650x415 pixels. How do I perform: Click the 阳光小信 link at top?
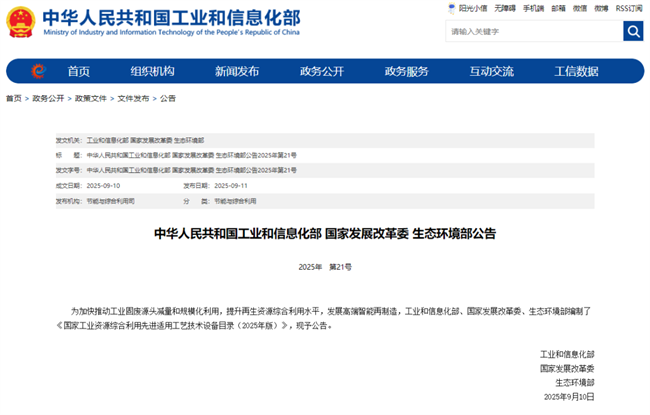coord(473,8)
